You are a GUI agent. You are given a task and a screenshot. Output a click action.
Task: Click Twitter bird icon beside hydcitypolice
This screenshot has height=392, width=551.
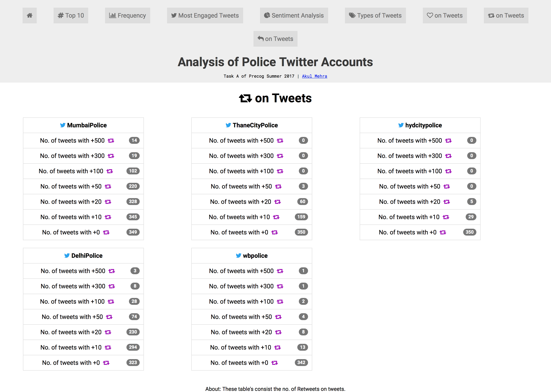point(401,125)
